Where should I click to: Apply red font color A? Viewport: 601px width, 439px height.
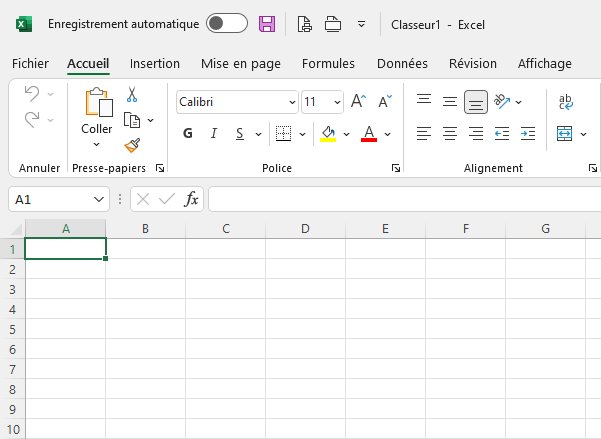(x=369, y=134)
